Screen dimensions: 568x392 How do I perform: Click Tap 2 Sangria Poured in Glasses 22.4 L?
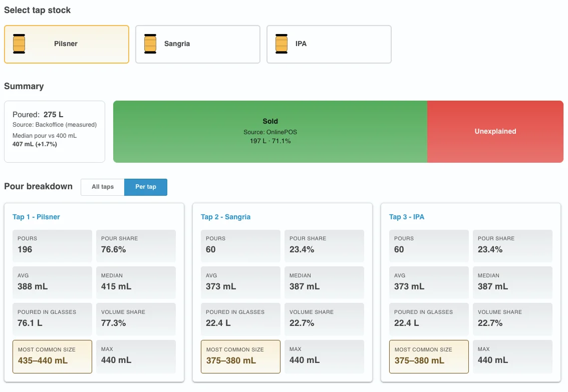240,319
